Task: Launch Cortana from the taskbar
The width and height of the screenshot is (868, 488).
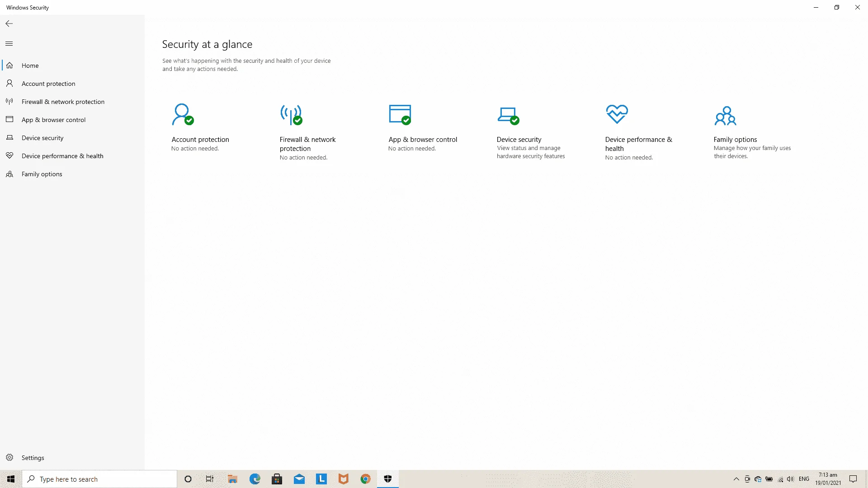Action: 188,479
